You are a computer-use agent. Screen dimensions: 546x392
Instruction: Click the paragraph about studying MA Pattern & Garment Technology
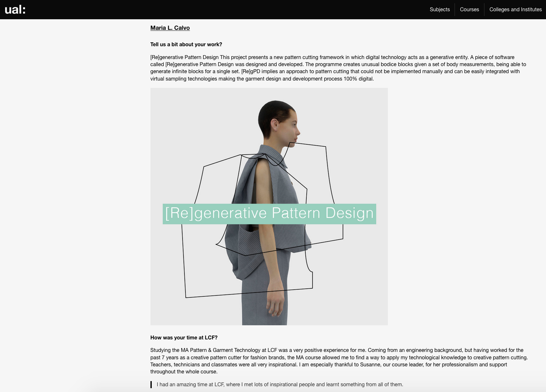point(339,361)
